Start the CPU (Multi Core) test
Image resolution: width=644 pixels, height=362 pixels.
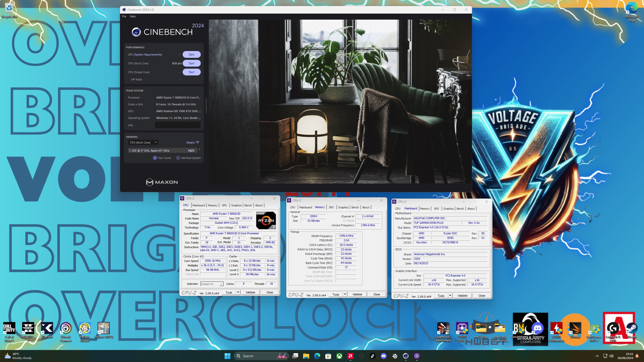point(191,63)
